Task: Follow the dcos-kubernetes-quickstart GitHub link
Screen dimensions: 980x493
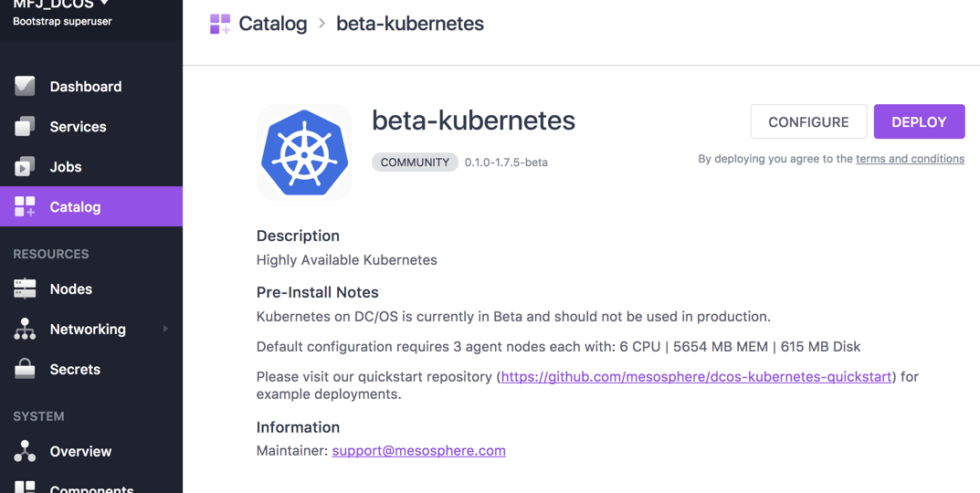Action: 696,376
